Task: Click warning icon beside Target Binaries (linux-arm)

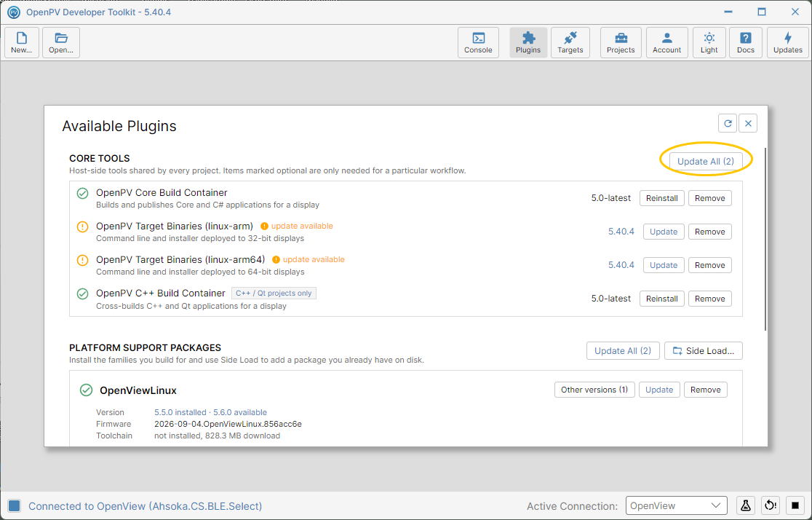Action: tap(82, 227)
